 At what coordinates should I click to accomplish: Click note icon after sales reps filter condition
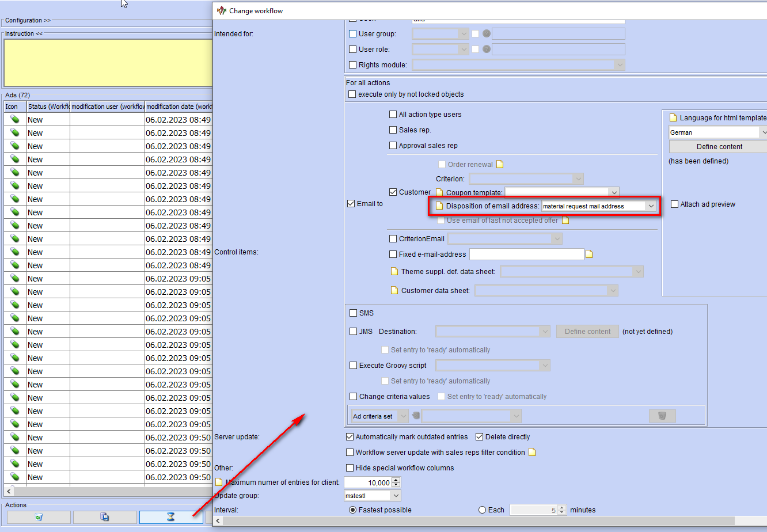pyautogui.click(x=532, y=452)
